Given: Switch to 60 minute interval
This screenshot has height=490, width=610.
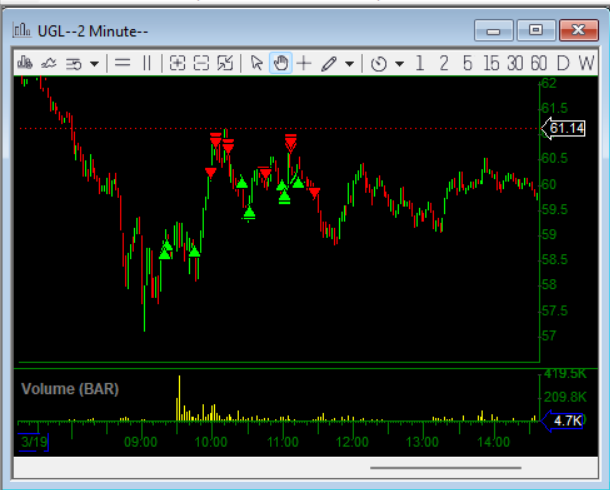Looking at the screenshot, I should [539, 63].
